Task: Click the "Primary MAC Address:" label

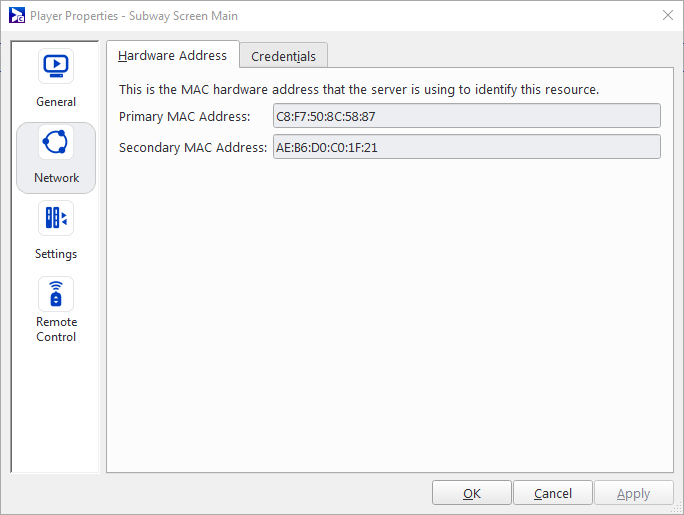Action: click(x=185, y=117)
